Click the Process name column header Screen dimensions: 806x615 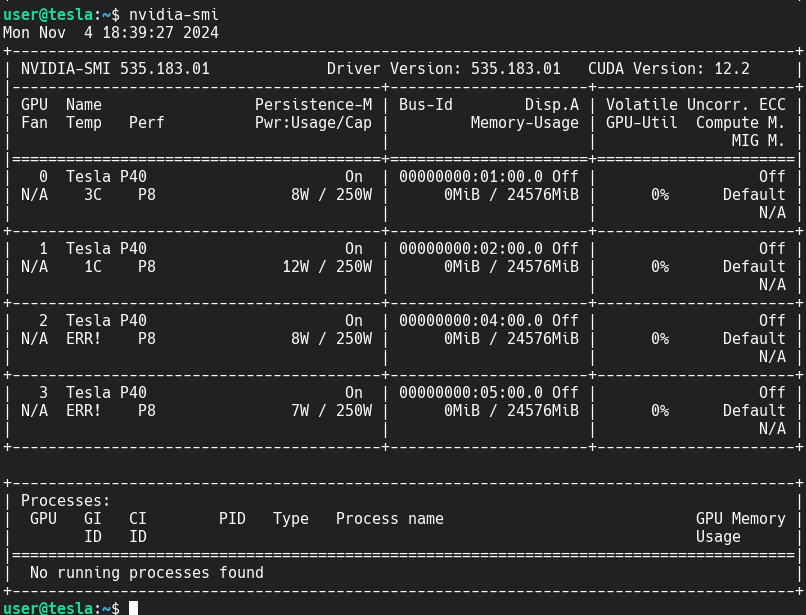390,518
